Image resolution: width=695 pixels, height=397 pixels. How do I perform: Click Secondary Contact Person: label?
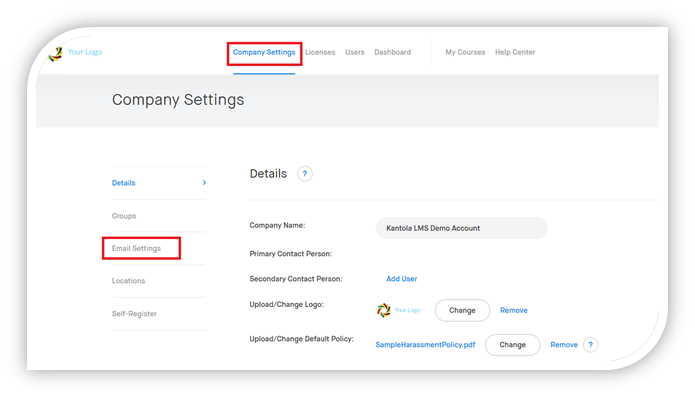[x=296, y=279]
